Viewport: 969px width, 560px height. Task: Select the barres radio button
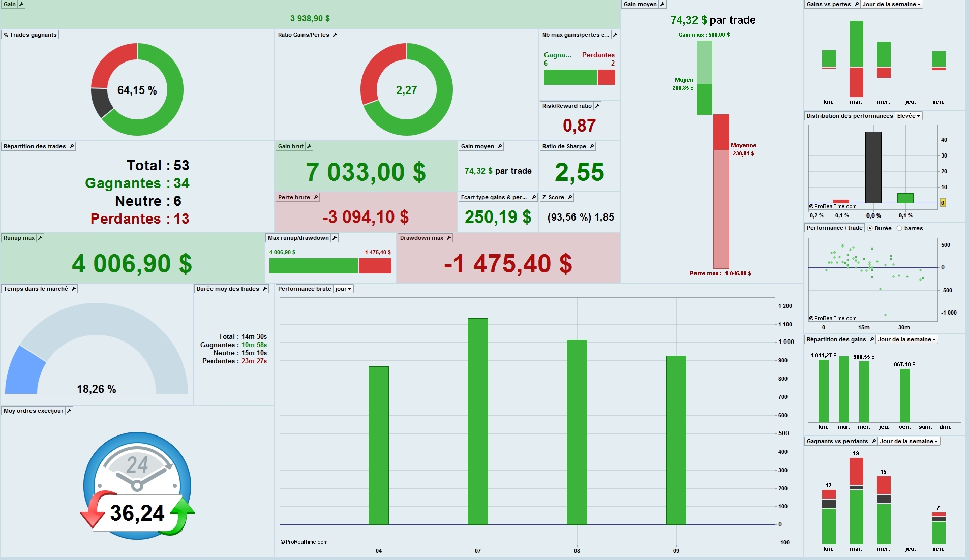899,228
